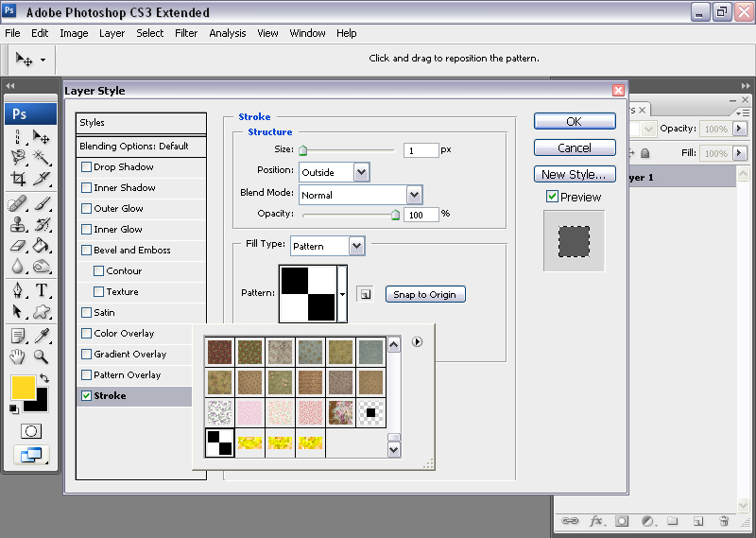Select the Hand tool

(x=18, y=357)
